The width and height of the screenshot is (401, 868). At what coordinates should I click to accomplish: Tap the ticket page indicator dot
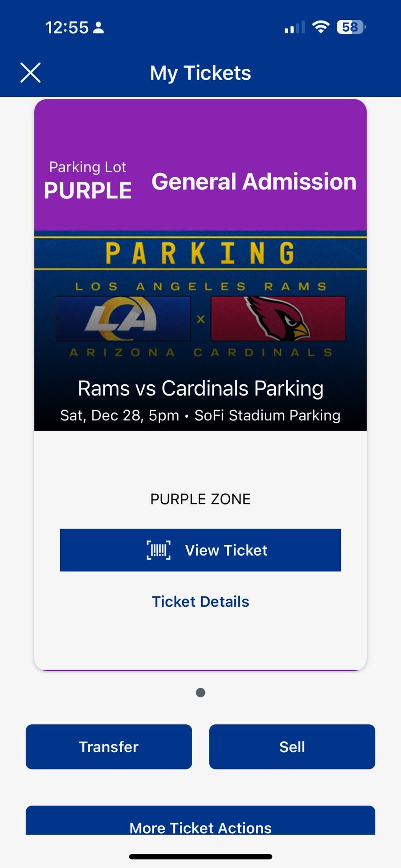click(x=200, y=693)
